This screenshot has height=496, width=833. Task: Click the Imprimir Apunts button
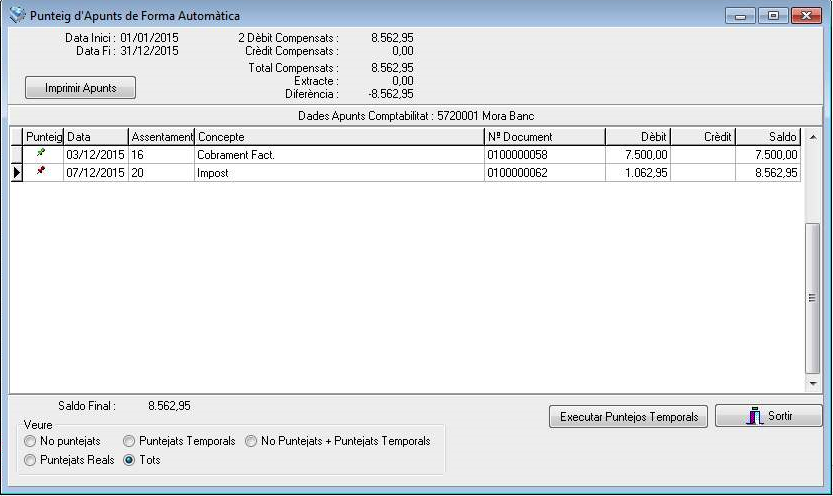click(80, 88)
